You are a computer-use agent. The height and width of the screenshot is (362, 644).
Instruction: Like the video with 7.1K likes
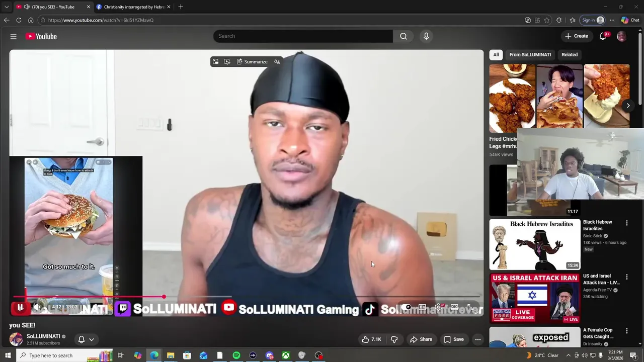tap(371, 339)
